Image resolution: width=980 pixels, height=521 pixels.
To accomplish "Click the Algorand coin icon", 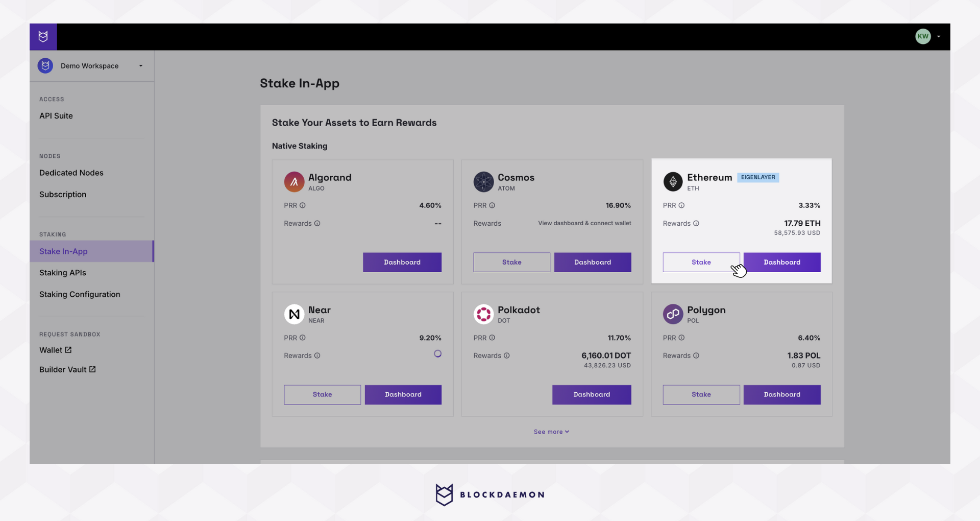I will (294, 182).
